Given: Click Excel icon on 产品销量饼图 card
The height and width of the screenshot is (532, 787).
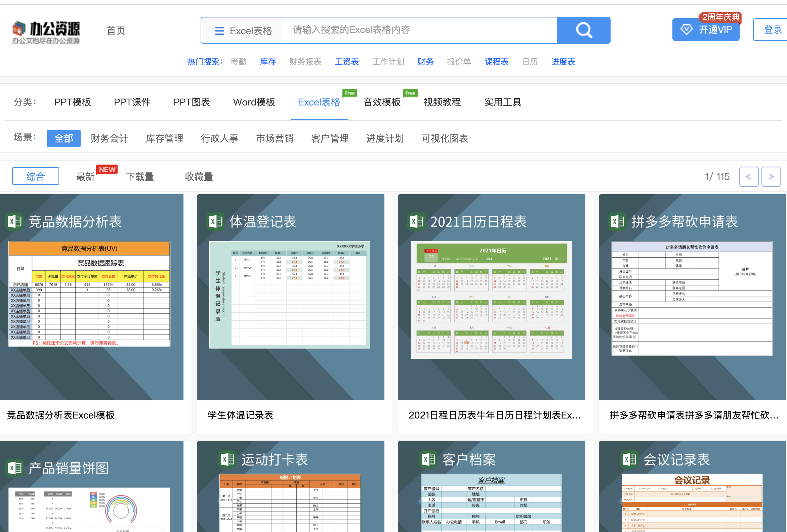Looking at the screenshot, I should (x=15, y=469).
